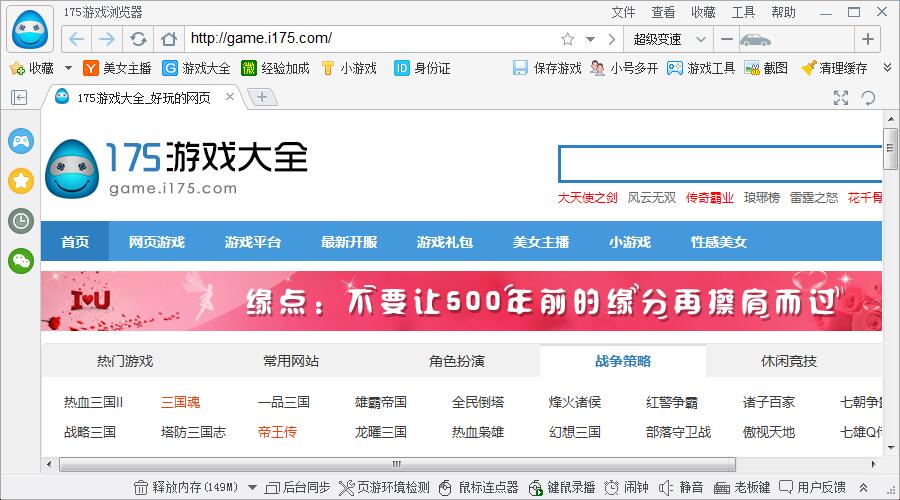Clear cache with 清理缓存

click(x=834, y=68)
